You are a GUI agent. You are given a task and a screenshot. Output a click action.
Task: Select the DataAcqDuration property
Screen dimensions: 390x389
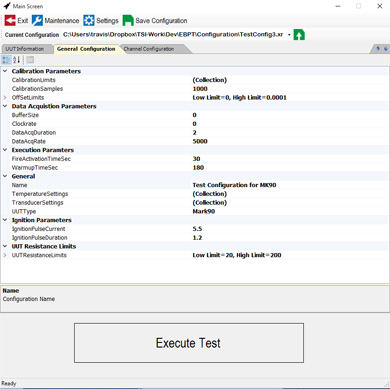[x=34, y=132]
